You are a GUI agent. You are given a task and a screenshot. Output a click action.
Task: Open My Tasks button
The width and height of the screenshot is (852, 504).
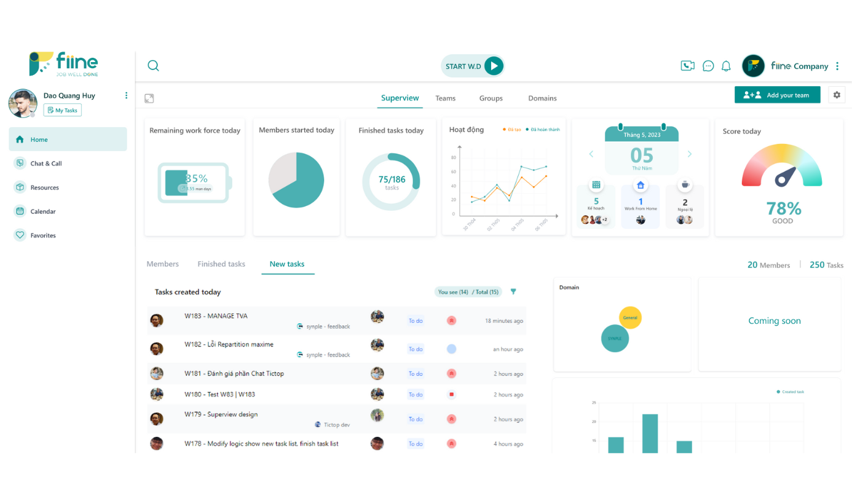tap(62, 111)
